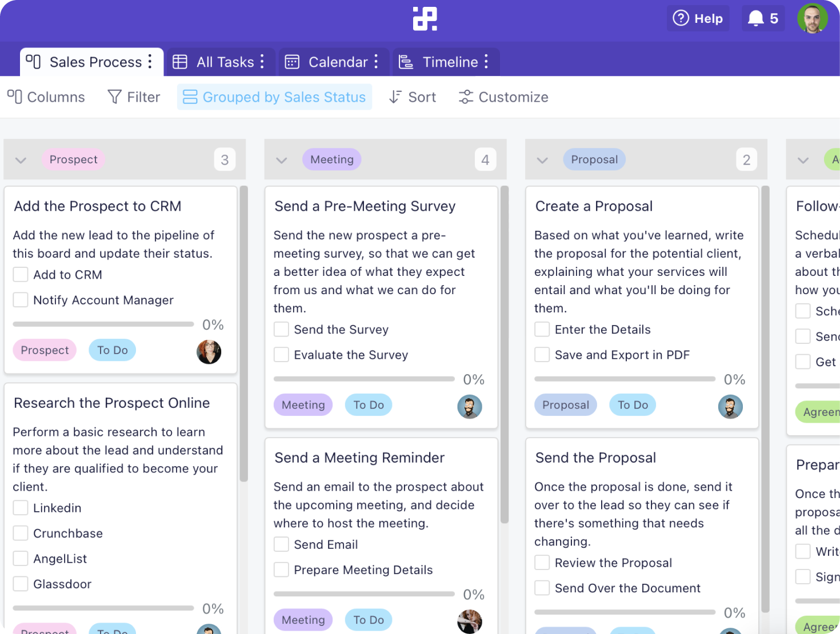Check the Send the Survey checkbox
840x634 pixels.
(281, 330)
